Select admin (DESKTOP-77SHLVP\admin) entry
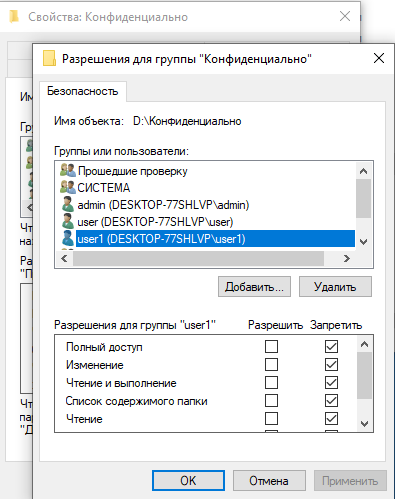 tap(163, 205)
